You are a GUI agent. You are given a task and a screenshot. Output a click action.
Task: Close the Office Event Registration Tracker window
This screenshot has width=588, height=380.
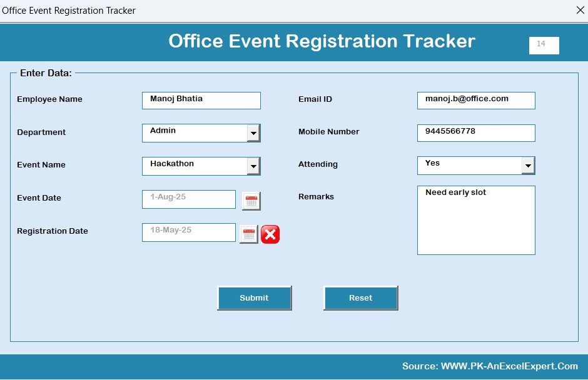coord(579,10)
